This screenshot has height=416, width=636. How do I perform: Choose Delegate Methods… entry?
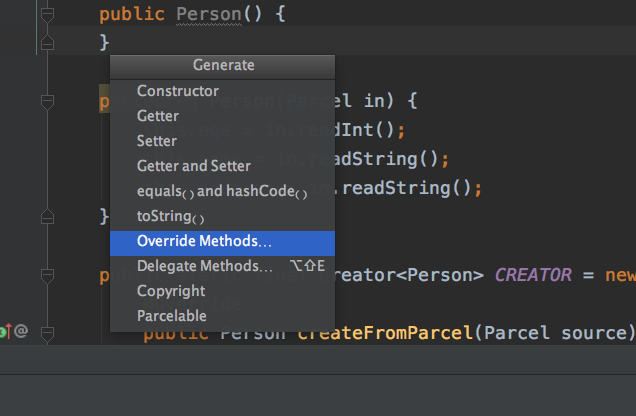click(205, 266)
